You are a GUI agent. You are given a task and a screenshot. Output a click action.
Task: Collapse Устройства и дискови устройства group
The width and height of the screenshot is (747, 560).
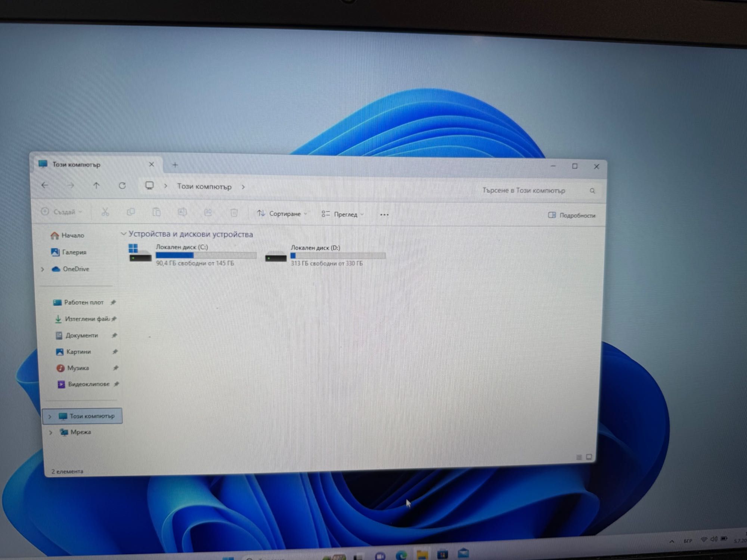pos(123,234)
